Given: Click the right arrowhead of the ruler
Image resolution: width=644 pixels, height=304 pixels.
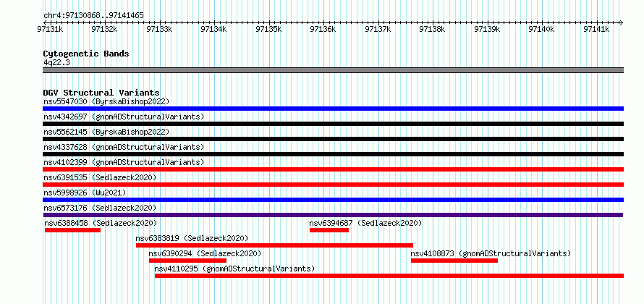Looking at the screenshot, I should tap(621, 22).
